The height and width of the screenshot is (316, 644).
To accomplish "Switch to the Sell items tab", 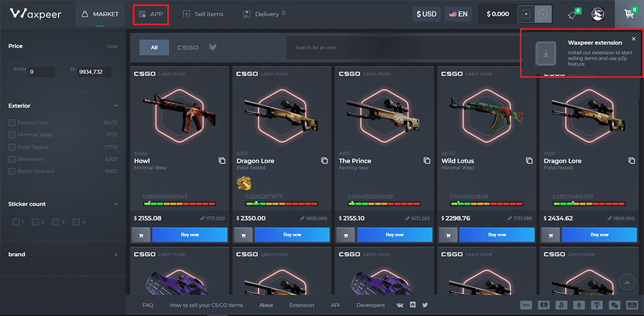I will point(204,14).
